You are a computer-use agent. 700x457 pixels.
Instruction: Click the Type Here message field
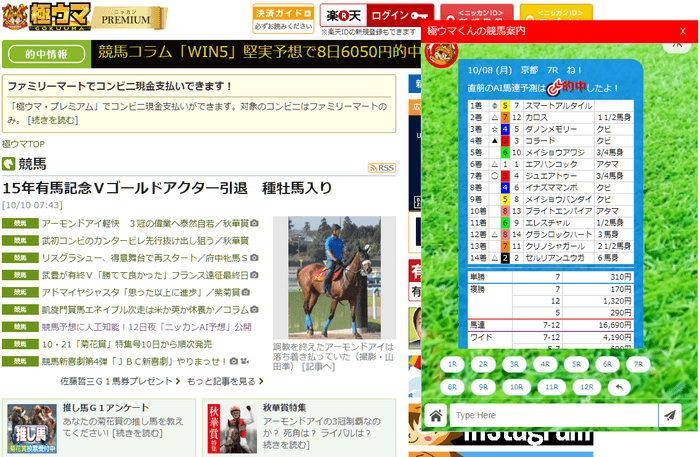pos(552,416)
